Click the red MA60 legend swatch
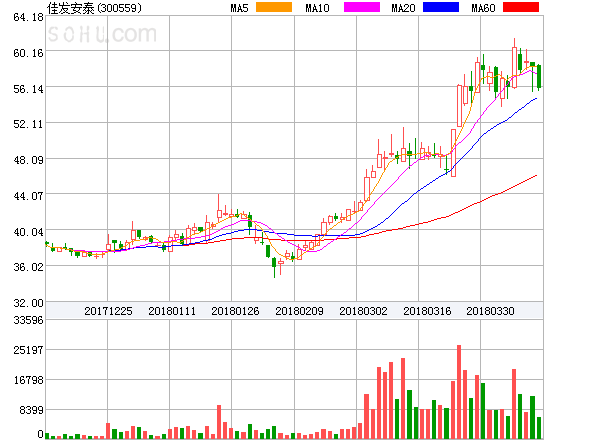600x440 pixels. (521, 7)
